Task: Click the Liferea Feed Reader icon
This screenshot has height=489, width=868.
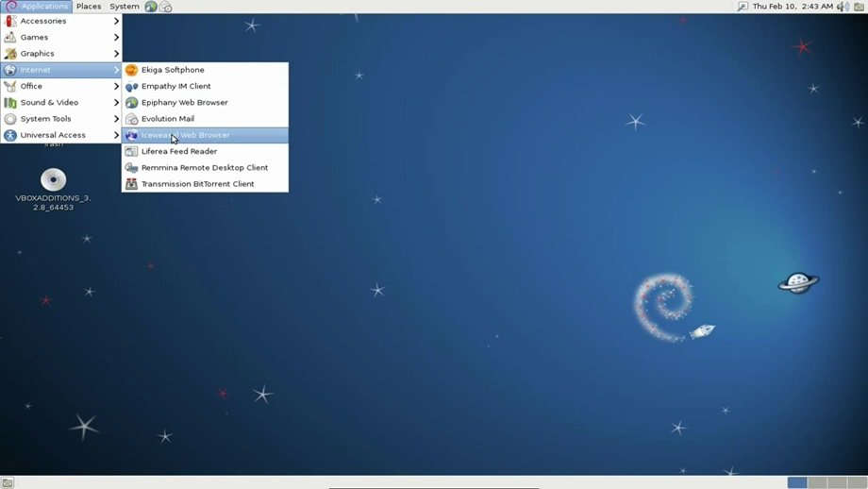Action: pos(132,151)
